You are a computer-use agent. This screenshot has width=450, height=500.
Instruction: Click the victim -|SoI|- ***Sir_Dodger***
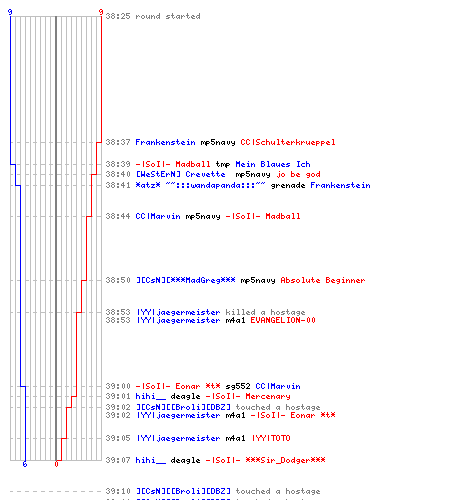click(265, 460)
